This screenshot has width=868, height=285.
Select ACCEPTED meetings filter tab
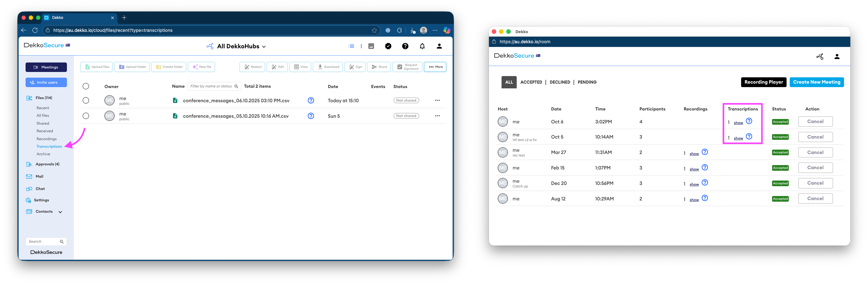(x=531, y=82)
